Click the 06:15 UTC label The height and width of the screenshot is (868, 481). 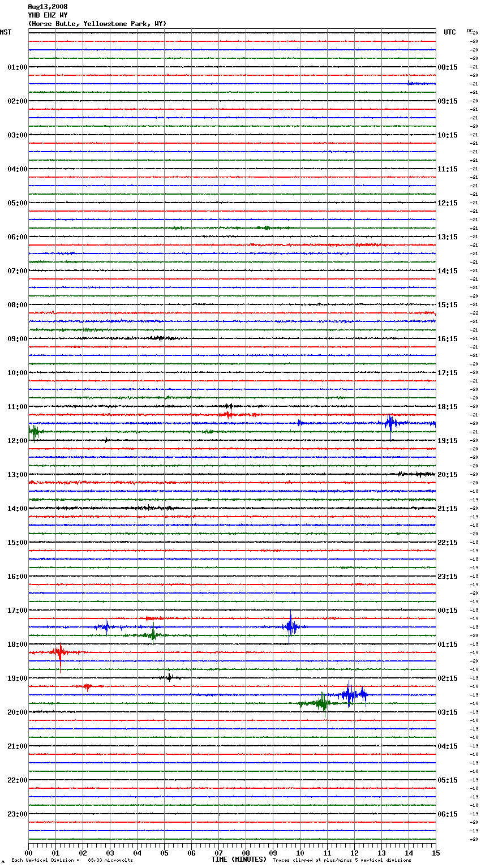[448, 814]
